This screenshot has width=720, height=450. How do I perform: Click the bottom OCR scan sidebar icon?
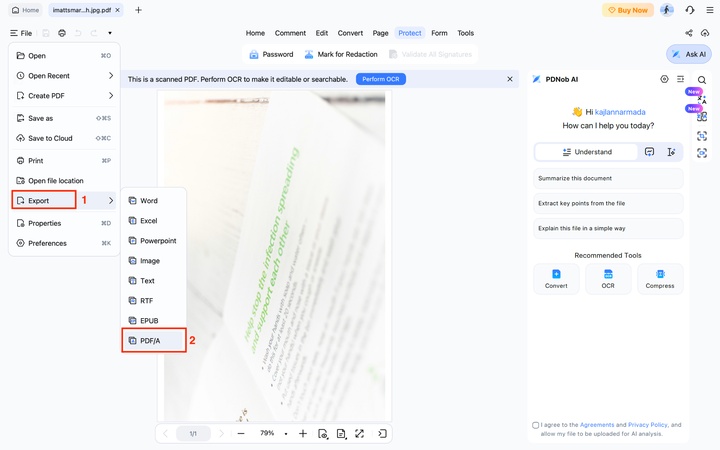(x=702, y=153)
